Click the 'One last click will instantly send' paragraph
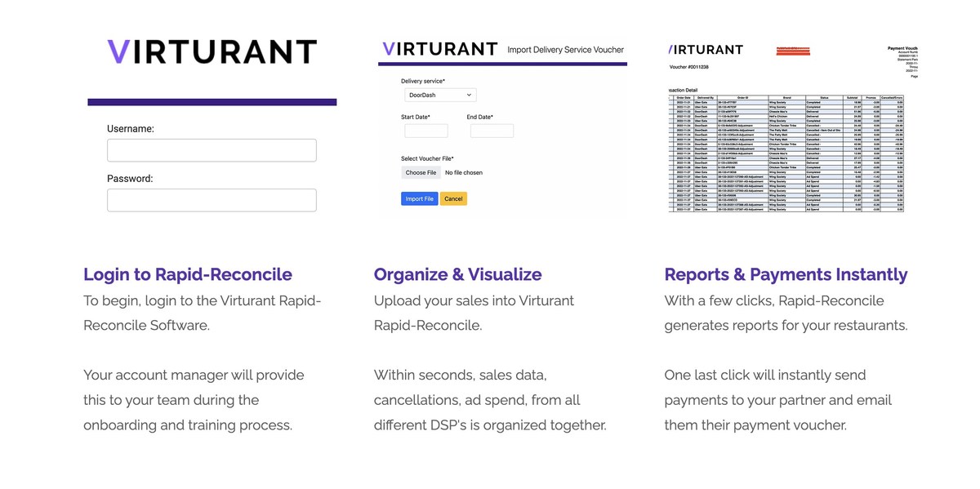 [x=778, y=400]
